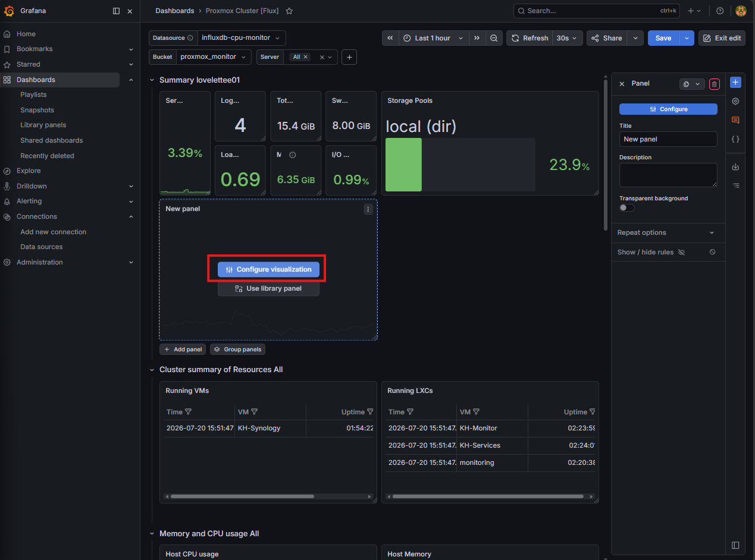Open JSON model braces icon

point(735,139)
